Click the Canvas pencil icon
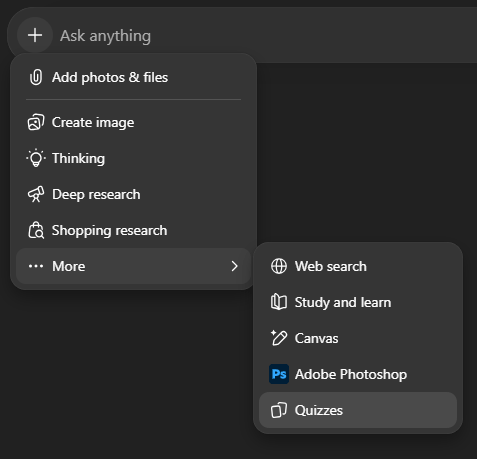This screenshot has height=459, width=477. 279,338
